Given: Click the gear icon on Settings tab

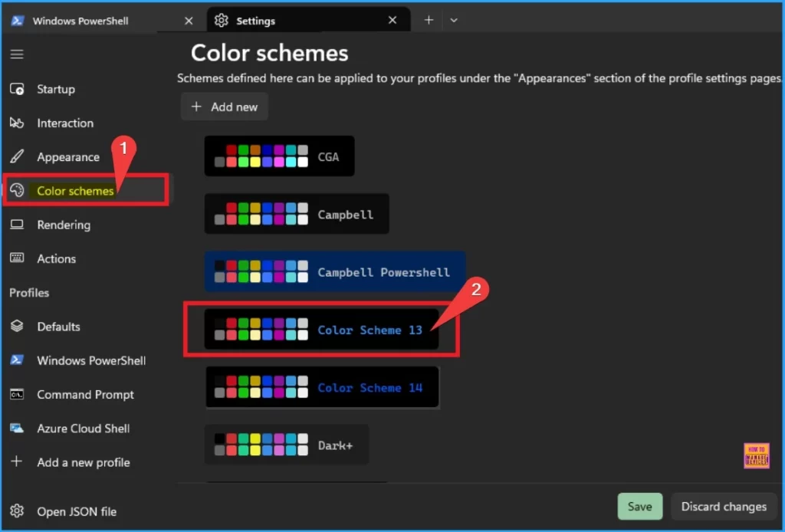Looking at the screenshot, I should [222, 20].
